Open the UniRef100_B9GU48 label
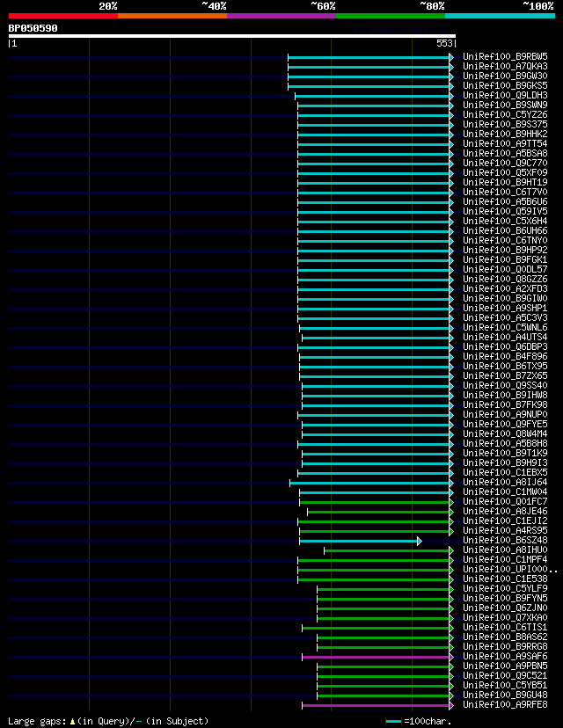The height and width of the screenshot is (728, 563). pos(505,695)
